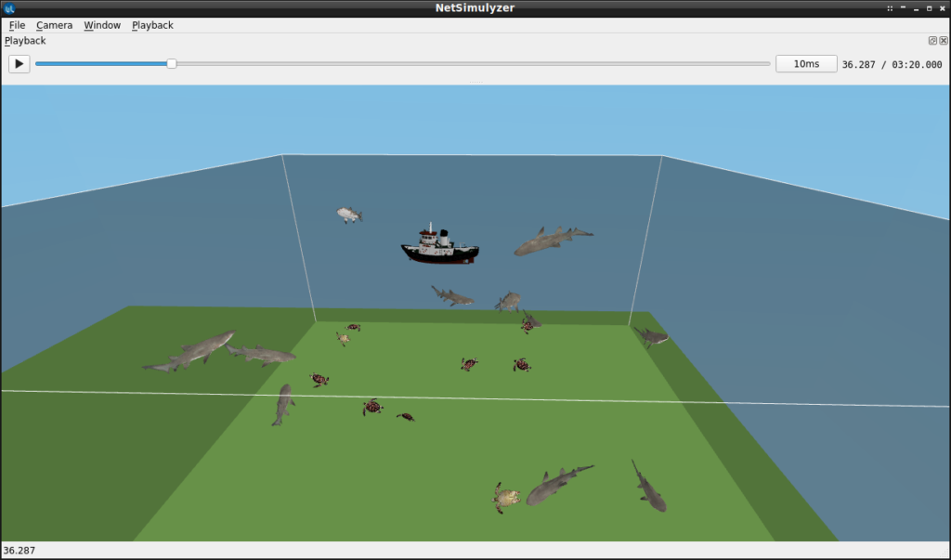Click the status bar time 36.287
The image size is (951, 560).
tap(20, 551)
